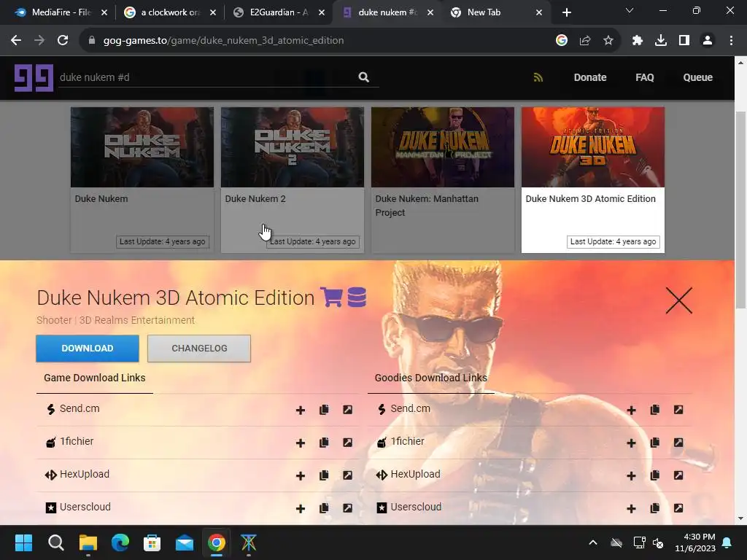Open goodies HexUpload link externally

(x=678, y=475)
